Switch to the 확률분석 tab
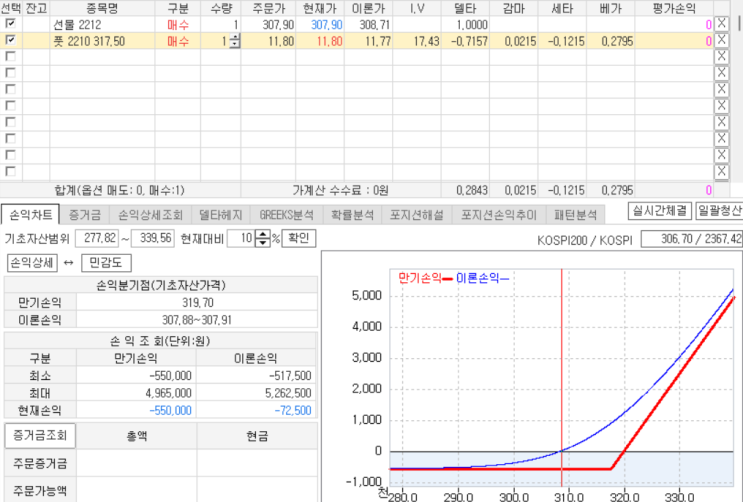This screenshot has width=743, height=502. pos(352,215)
